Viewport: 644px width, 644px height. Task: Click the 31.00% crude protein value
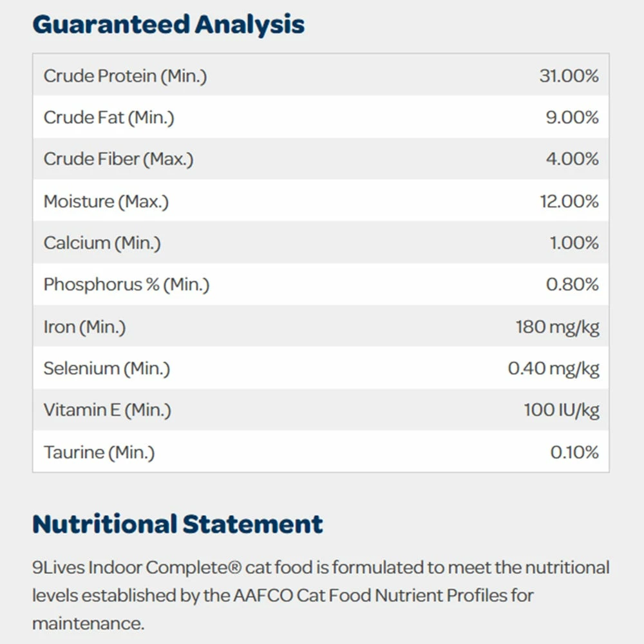click(x=569, y=76)
